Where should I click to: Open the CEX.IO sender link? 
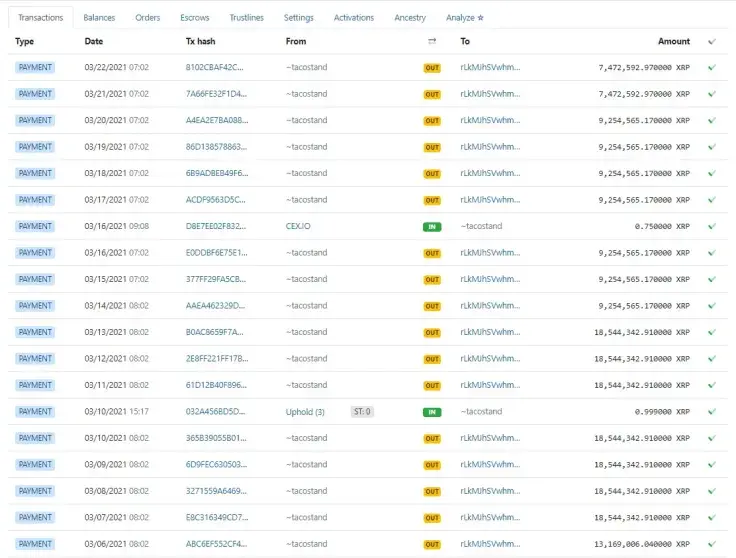pos(298,226)
